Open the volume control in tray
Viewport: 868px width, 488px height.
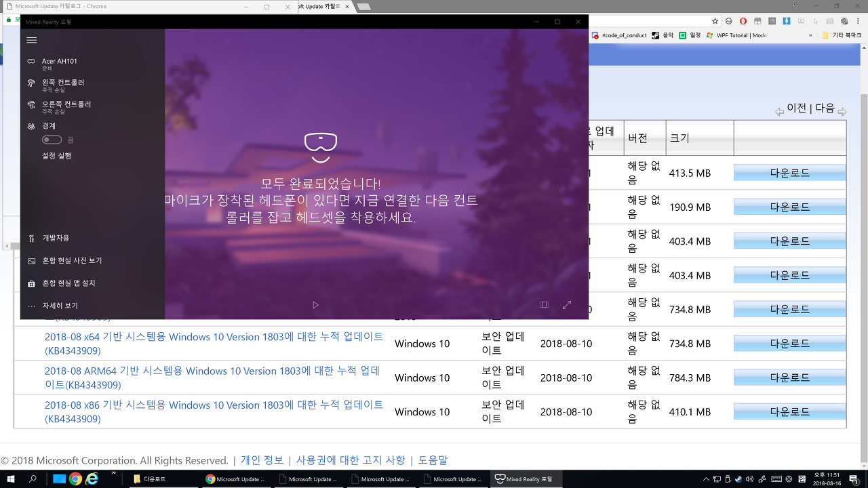click(749, 479)
